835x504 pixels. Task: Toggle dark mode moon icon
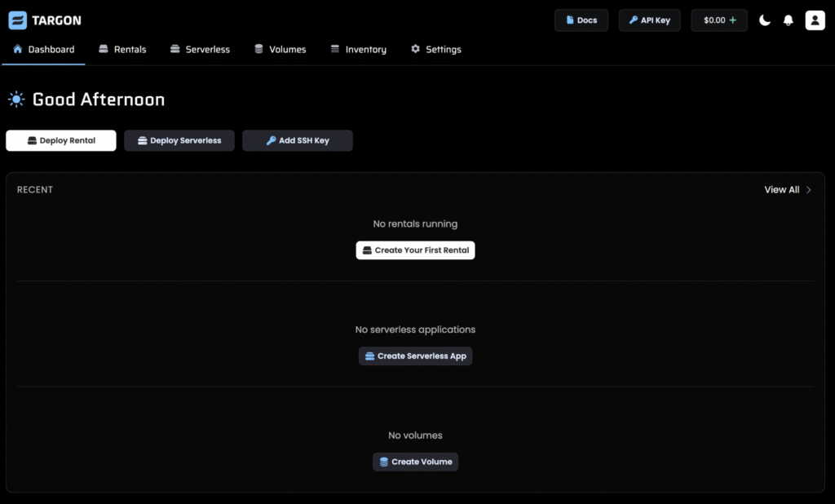point(765,20)
